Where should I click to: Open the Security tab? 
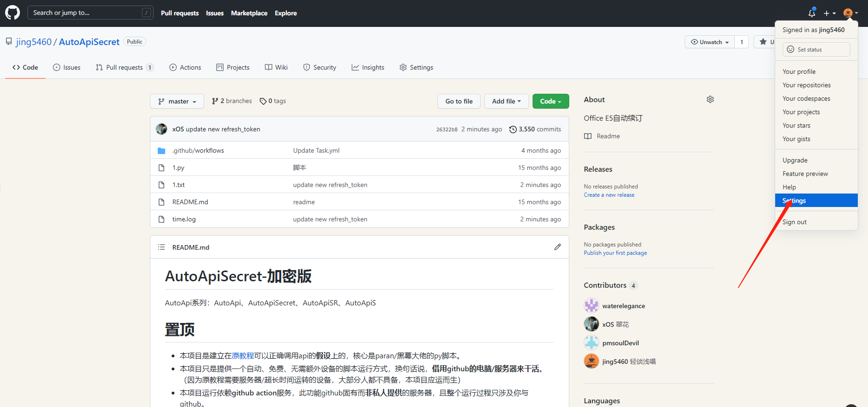pos(320,67)
